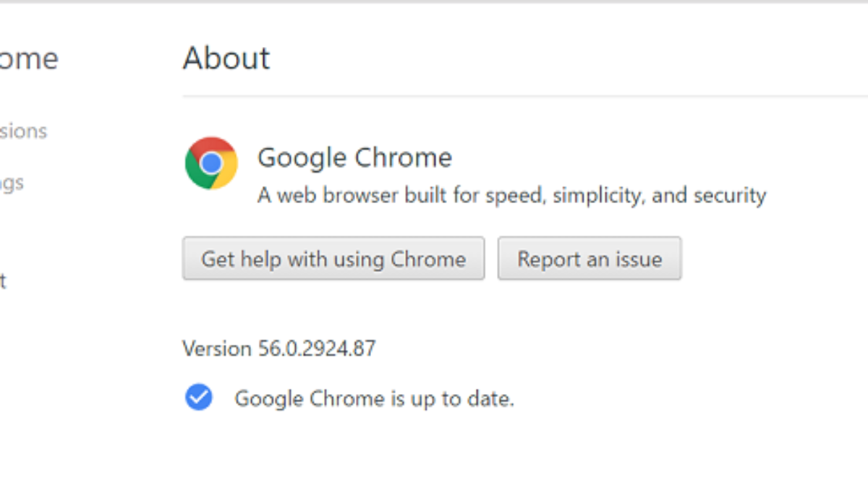The image size is (868, 488).
Task: Click the word "speed" in tagline
Action: click(x=511, y=196)
